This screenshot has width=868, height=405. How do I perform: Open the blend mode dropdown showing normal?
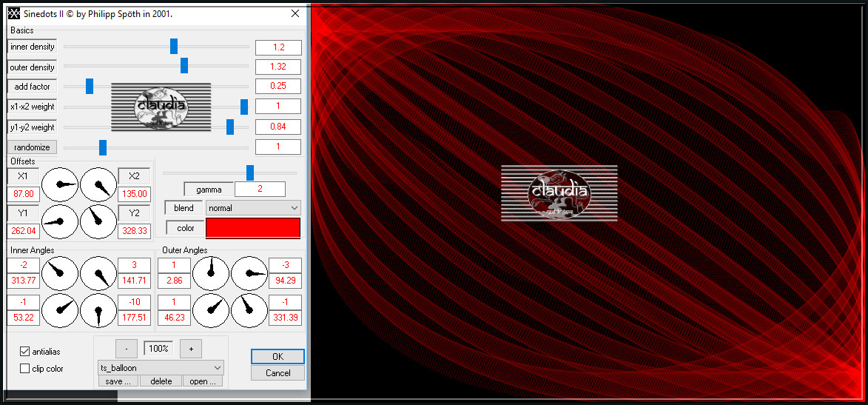[253, 208]
